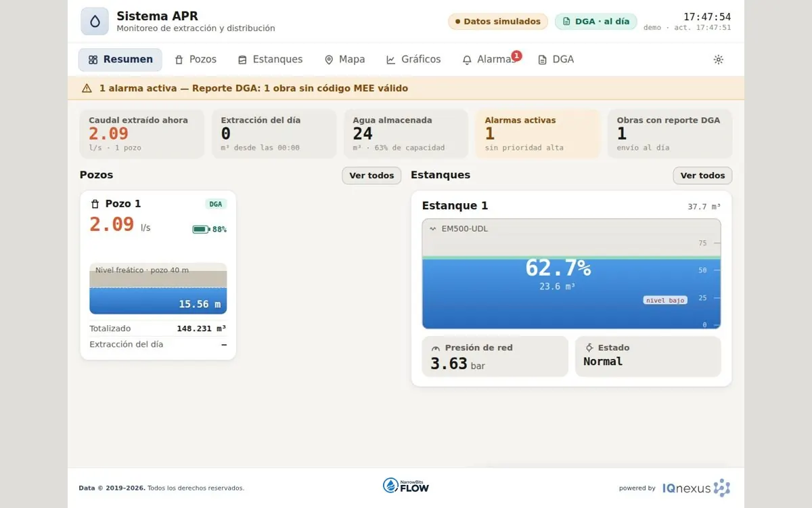This screenshot has height=508, width=812.
Task: Click Ver todos next to Estanques
Action: (x=702, y=175)
